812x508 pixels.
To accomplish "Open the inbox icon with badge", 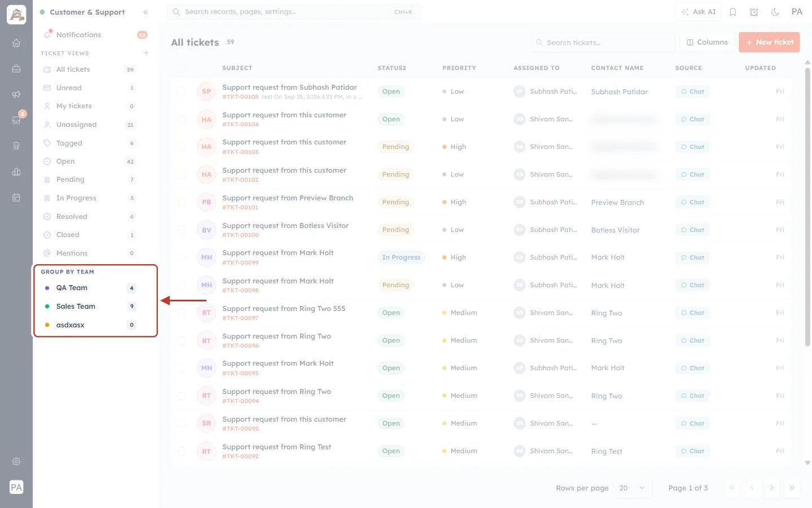I will pos(16,120).
